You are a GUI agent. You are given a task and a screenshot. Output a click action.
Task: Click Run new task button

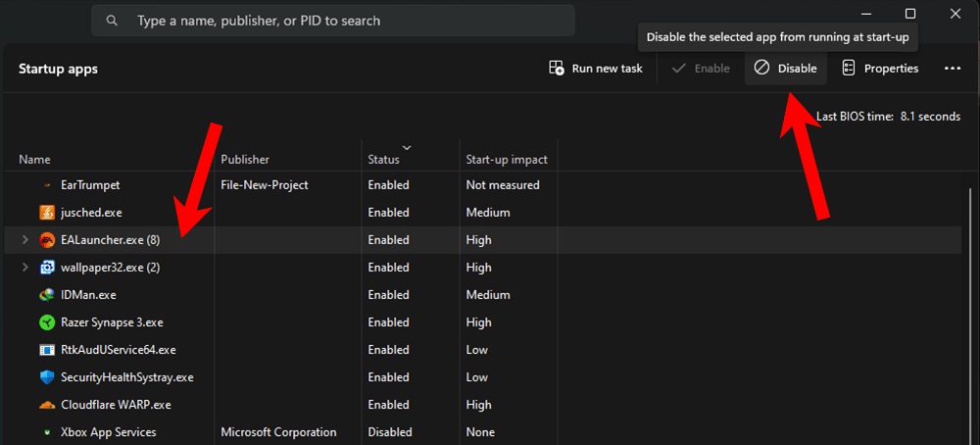pos(595,69)
